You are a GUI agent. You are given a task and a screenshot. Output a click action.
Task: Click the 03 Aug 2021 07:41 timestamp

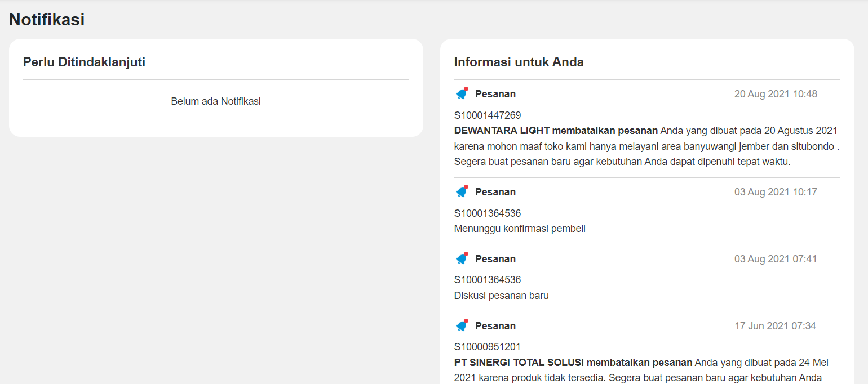tap(776, 259)
